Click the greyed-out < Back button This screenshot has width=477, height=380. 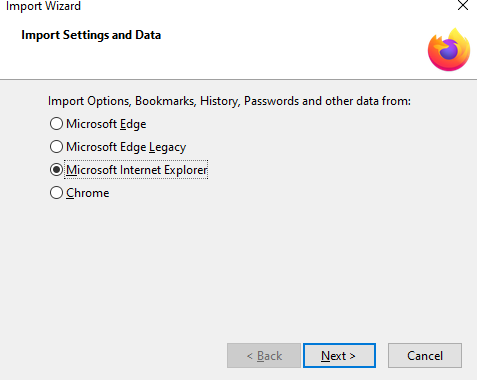264,356
